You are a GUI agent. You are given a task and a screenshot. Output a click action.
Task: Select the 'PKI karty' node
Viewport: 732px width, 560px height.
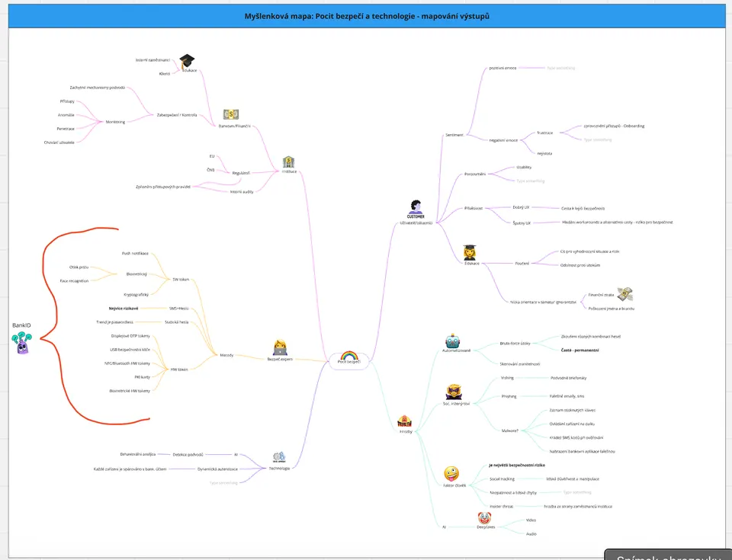[143, 377]
